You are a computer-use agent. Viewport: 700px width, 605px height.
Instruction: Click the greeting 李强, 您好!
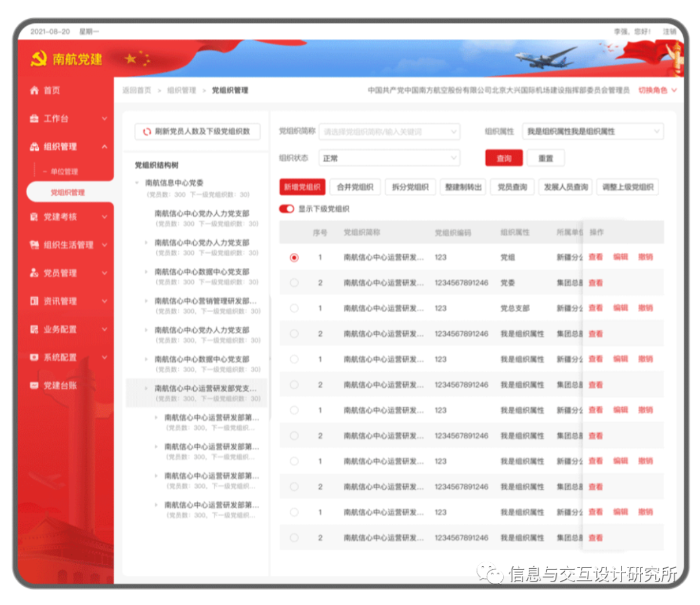tap(632, 32)
